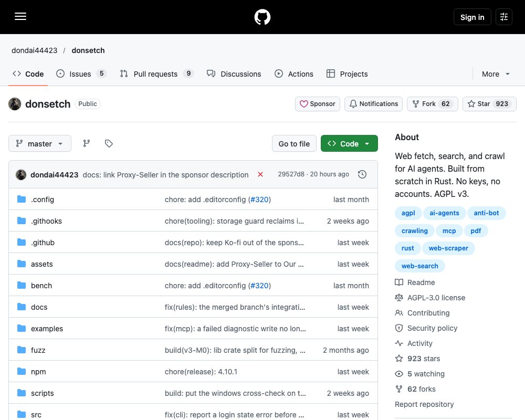This screenshot has width=525, height=420.
Task: Open the green Code dropdown button
Action: [x=349, y=144]
